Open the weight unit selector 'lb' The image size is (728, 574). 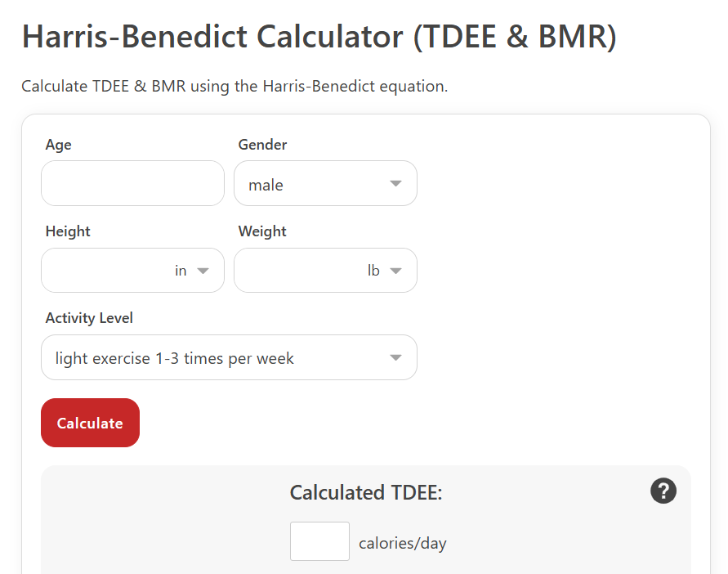coord(385,271)
